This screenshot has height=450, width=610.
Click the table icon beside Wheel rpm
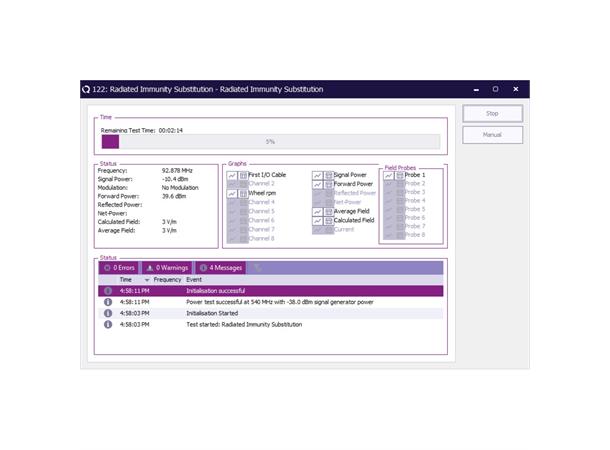(242, 194)
